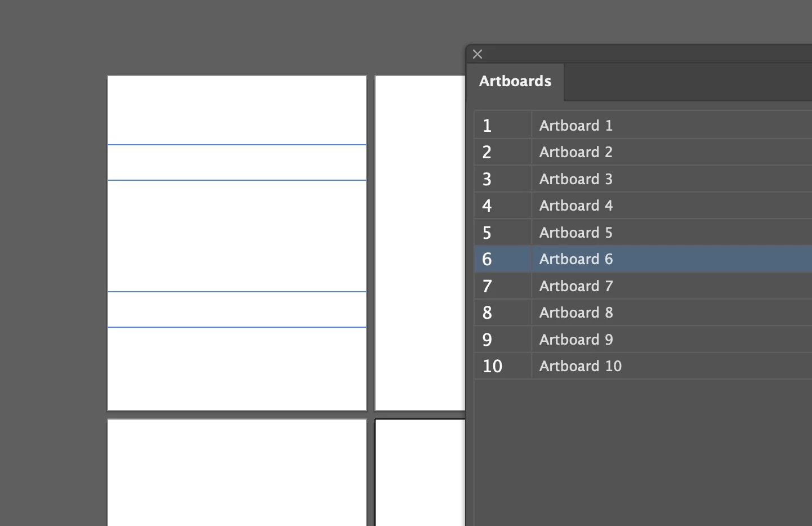
Task: Click artboard number 9 in the list
Action: 487,340
